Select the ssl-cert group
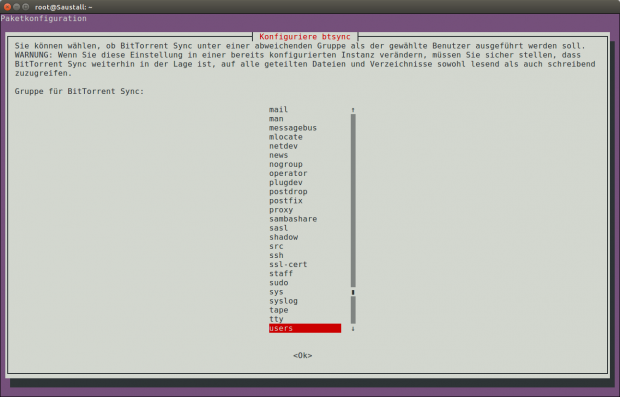 pos(288,265)
